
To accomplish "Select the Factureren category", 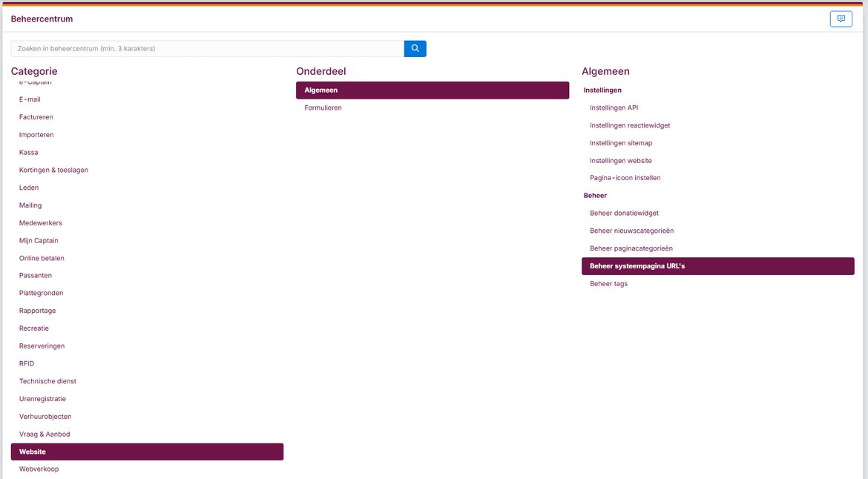I will [36, 117].
